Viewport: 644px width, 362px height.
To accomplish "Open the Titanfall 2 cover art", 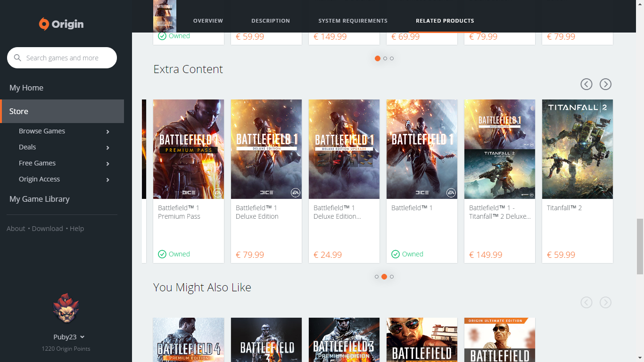I will [x=578, y=149].
